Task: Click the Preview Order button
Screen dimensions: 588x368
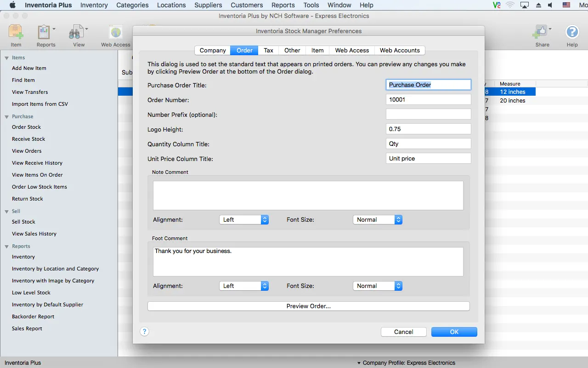Action: 308,306
